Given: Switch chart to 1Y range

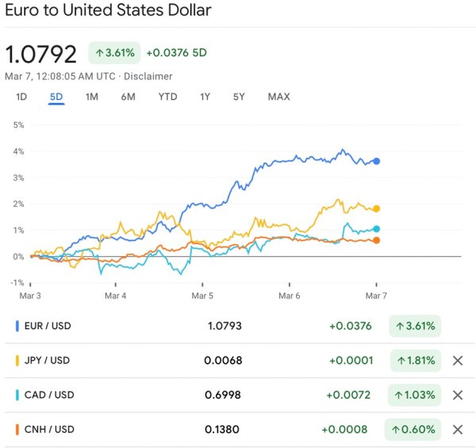Looking at the screenshot, I should tap(205, 97).
